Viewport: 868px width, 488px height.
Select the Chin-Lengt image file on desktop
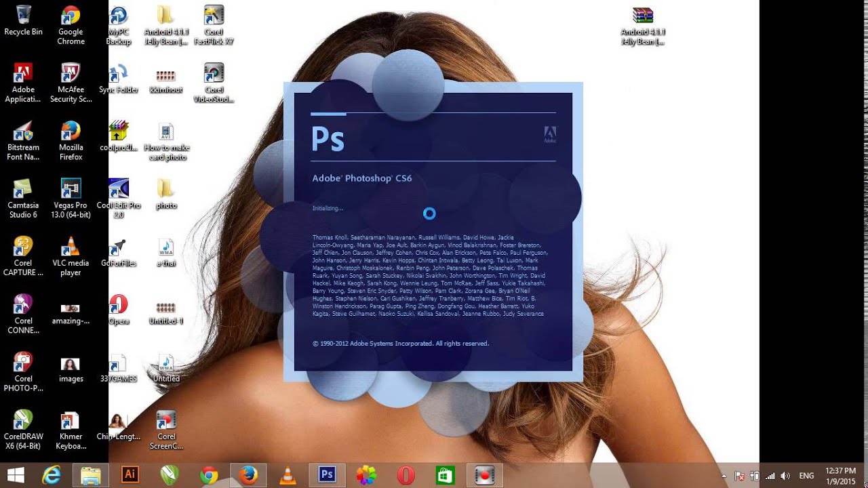[119, 426]
